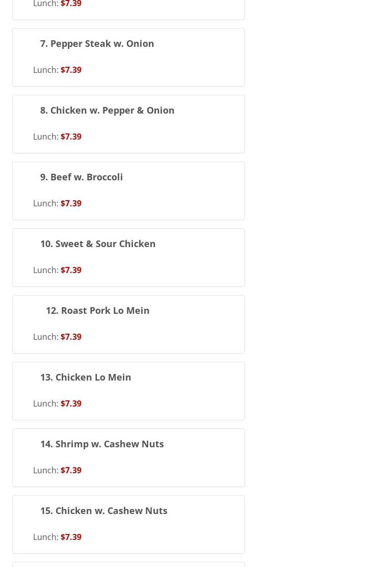Click $7.39 price under Chicken w. Cashew Nuts

pos(71,537)
